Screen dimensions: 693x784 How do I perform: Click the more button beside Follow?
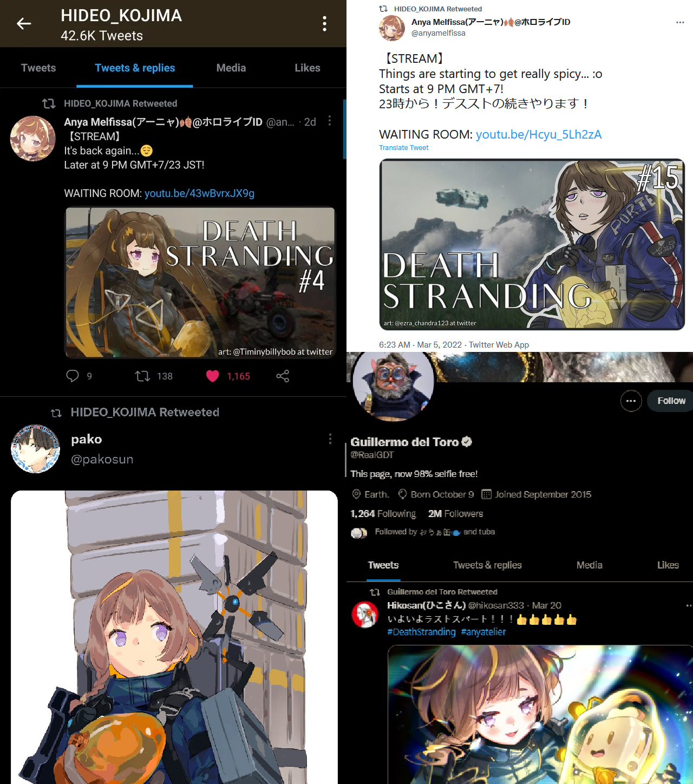(631, 401)
